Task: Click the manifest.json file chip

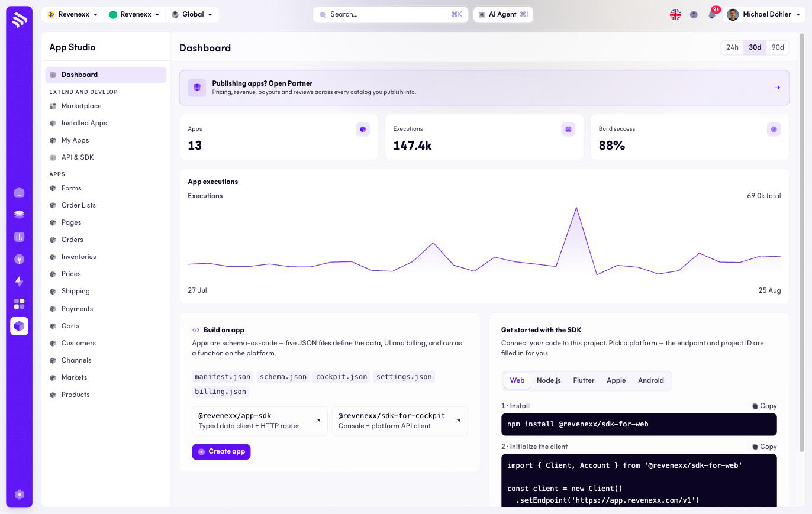Action: (223, 377)
